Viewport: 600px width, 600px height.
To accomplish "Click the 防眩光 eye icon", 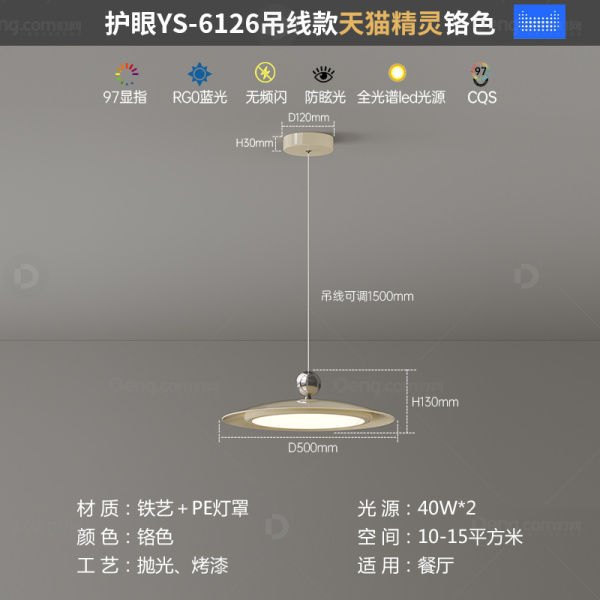I will (324, 74).
